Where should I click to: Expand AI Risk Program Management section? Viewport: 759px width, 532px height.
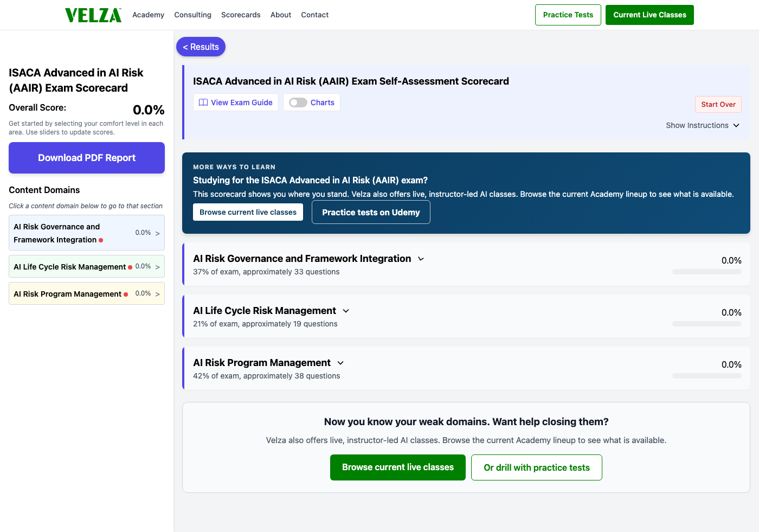(340, 363)
